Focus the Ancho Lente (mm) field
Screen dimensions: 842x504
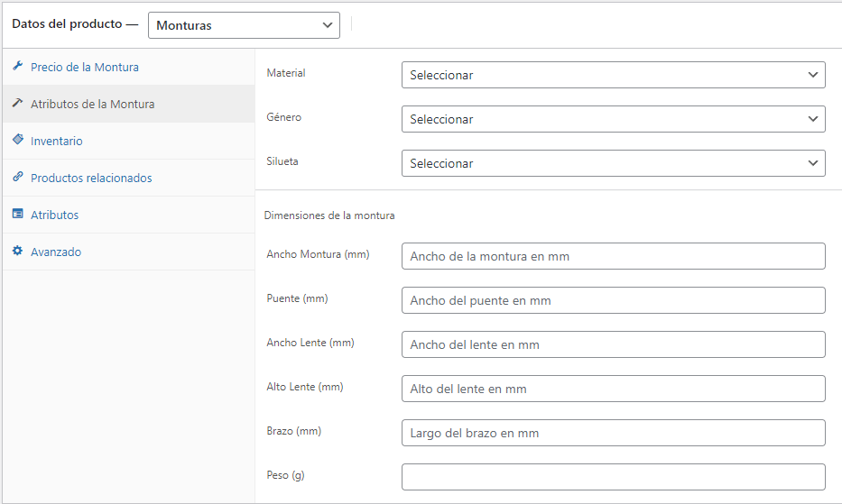point(614,344)
